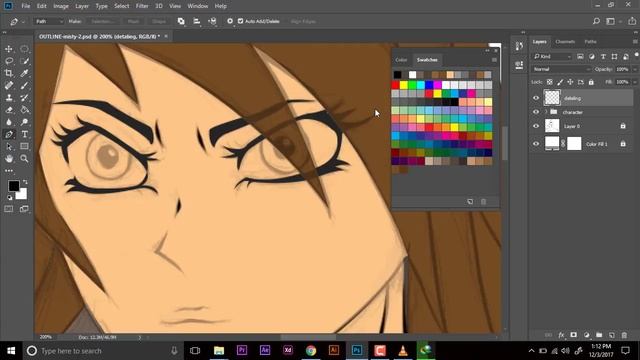Viewport: 640px width, 360px height.
Task: Swap foreground and background colors
Action: pos(25,182)
